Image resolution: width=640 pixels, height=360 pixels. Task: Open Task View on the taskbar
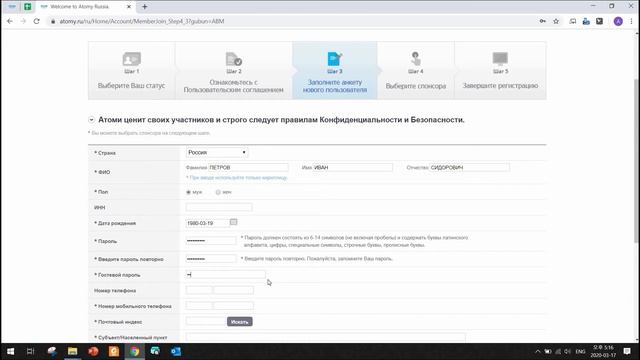[30, 351]
